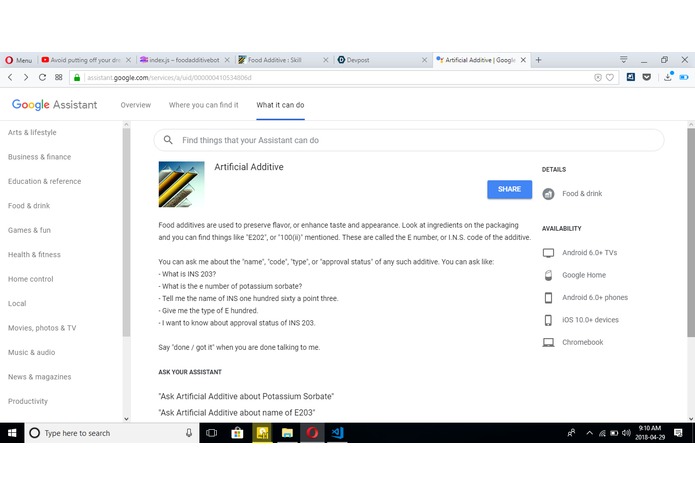Select Health & fitness category
695x494 pixels.
click(34, 254)
